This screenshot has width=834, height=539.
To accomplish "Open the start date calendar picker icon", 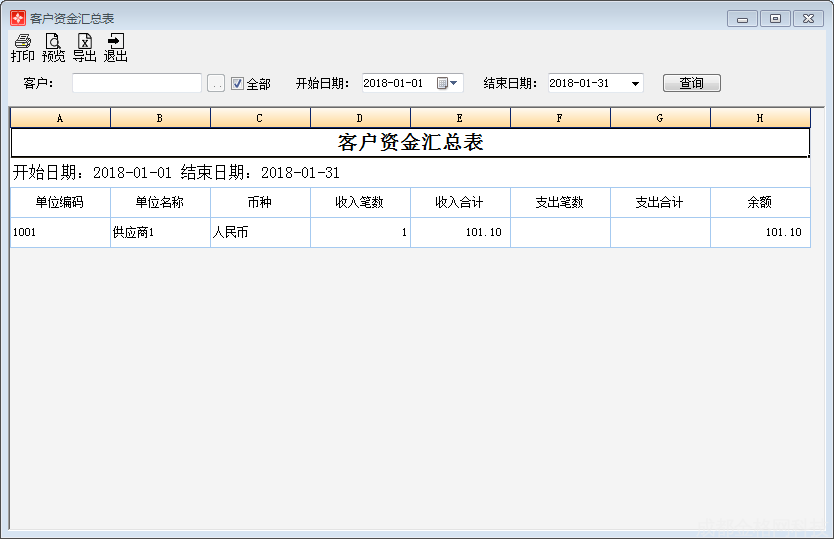I will click(441, 83).
